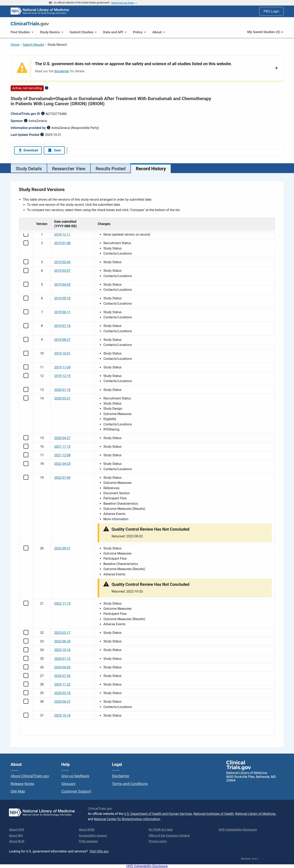Open the version submitted 2020-03-31

point(62,398)
